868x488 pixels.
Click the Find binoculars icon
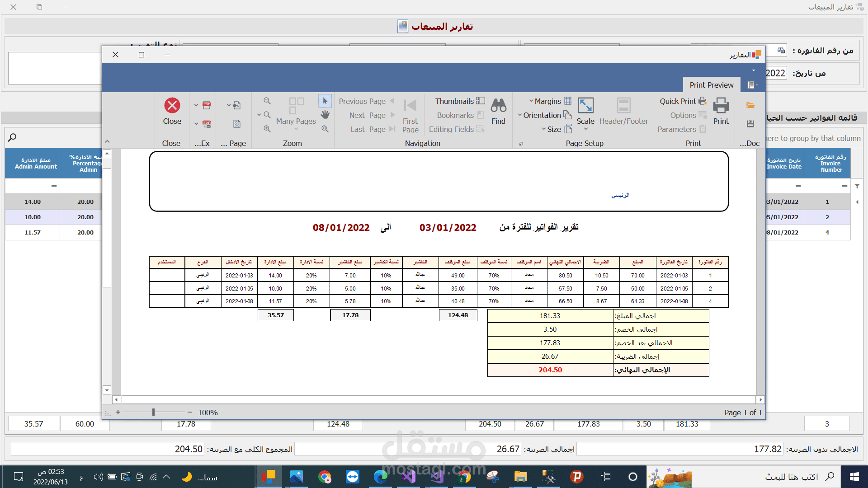coord(498,106)
